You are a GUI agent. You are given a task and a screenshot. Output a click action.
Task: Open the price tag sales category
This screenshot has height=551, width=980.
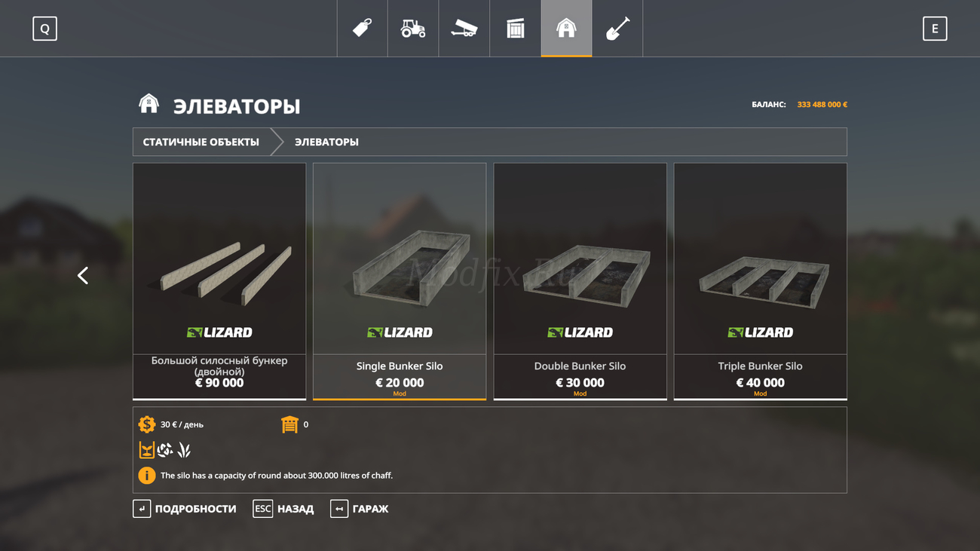363,29
